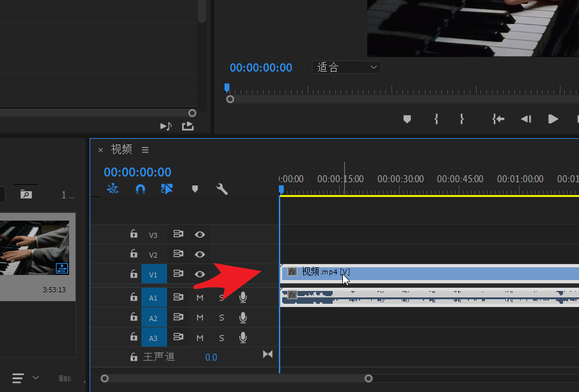This screenshot has height=392, width=579.
Task: Expand list view sort options chevron
Action: coord(36,378)
